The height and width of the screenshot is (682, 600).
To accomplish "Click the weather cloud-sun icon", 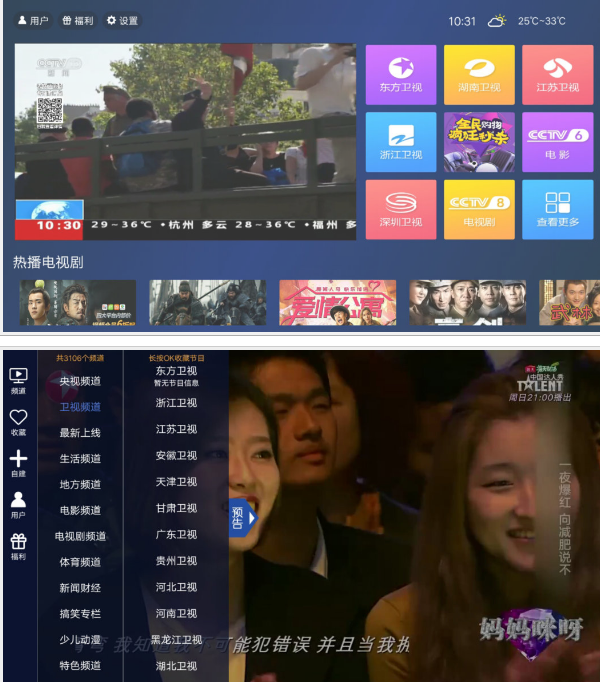I will click(497, 21).
